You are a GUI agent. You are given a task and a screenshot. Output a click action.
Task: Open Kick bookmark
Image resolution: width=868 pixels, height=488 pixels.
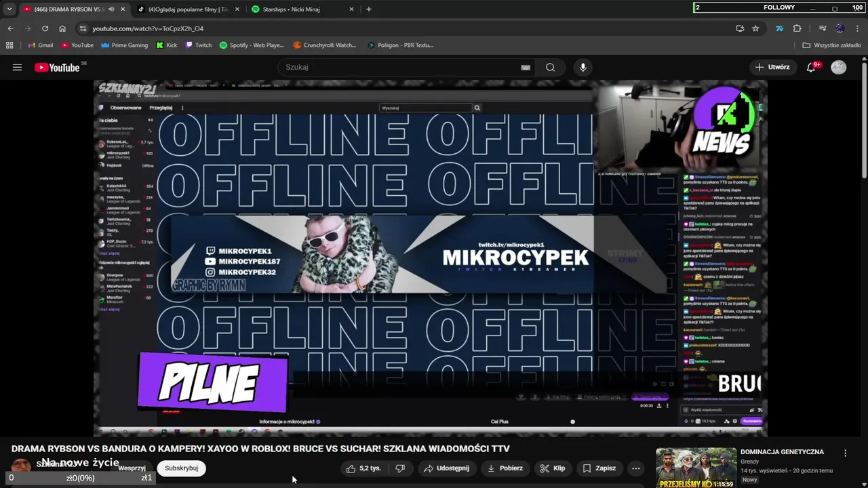(x=167, y=45)
